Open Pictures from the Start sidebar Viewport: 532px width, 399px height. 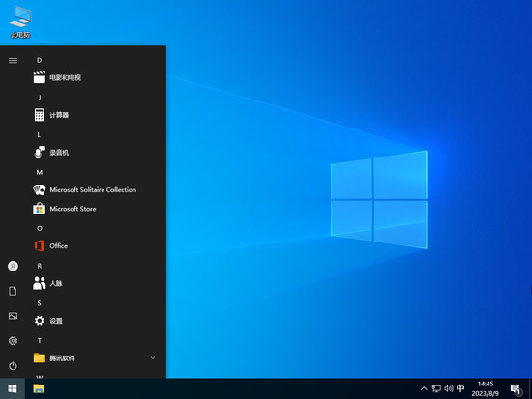tap(13, 316)
